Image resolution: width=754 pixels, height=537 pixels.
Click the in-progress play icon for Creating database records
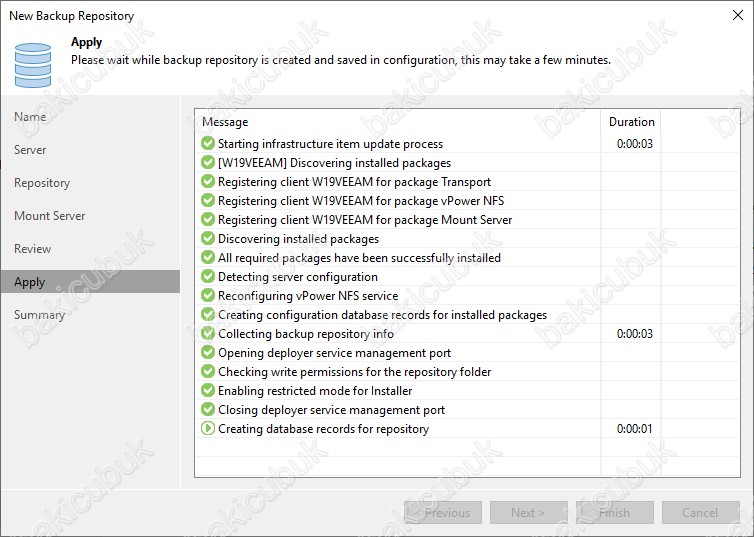208,428
